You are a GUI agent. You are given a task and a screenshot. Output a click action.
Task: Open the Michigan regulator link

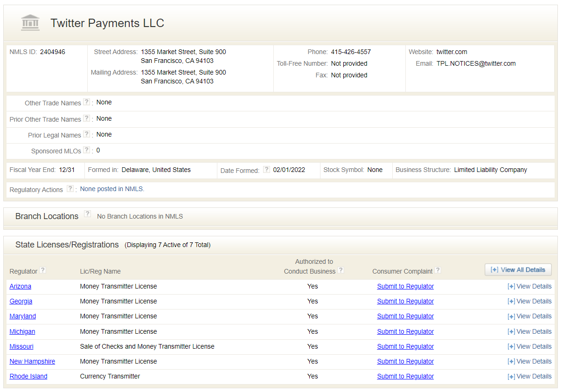coord(22,331)
